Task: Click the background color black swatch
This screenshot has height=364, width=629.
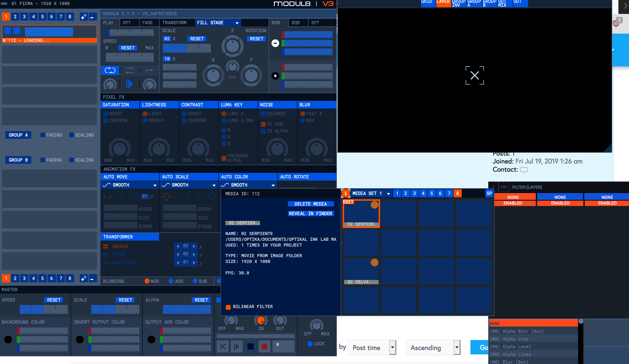Action: (x=8, y=339)
